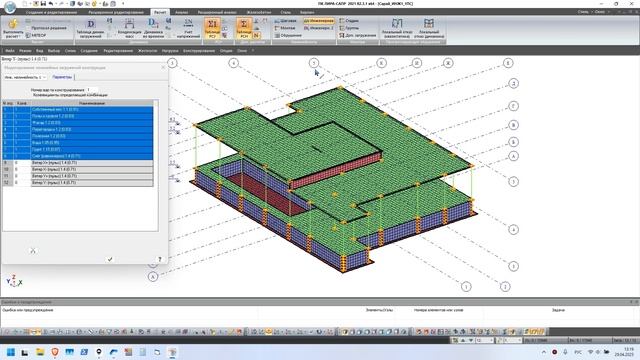Viewport: 640px width, 360px height.
Task: Select row Собственный вес in load table
Action: tap(78, 109)
